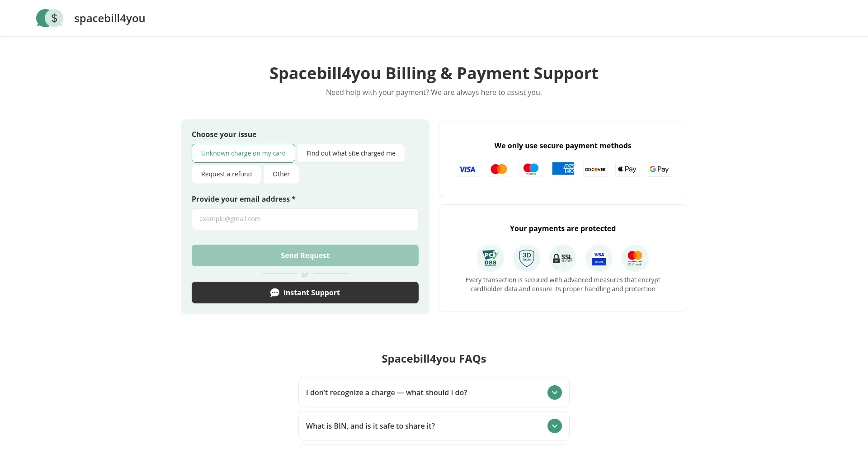Click the SSL Secure badge icon
Image resolution: width=868 pixels, height=449 pixels.
point(563,258)
